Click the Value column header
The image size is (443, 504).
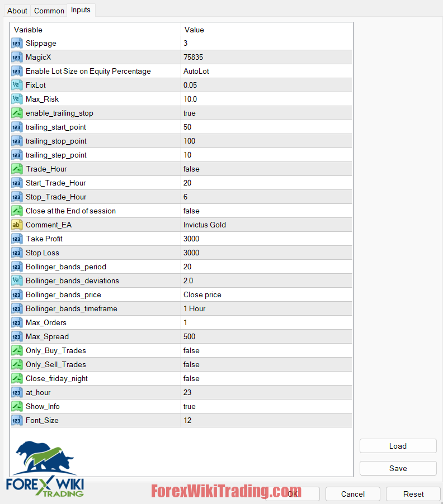(x=267, y=30)
